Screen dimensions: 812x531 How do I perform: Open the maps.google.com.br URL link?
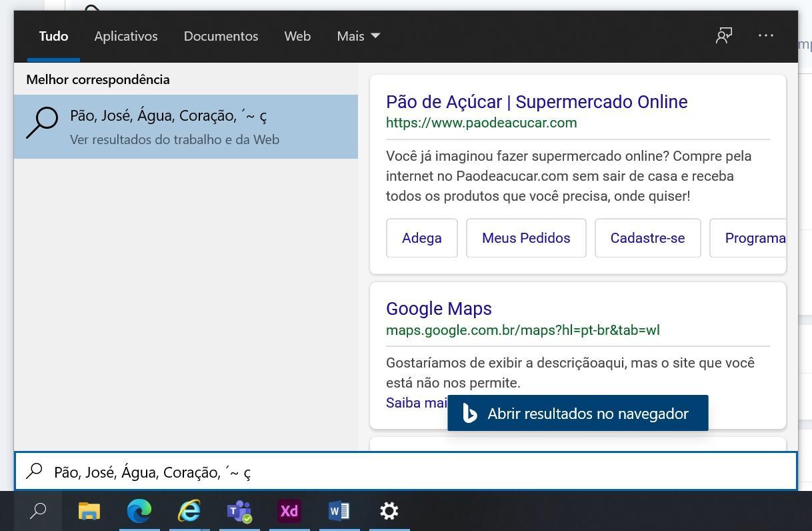[523, 330]
